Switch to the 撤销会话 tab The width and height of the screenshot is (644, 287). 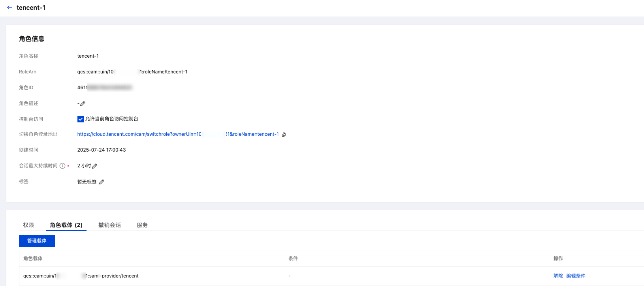point(109,225)
